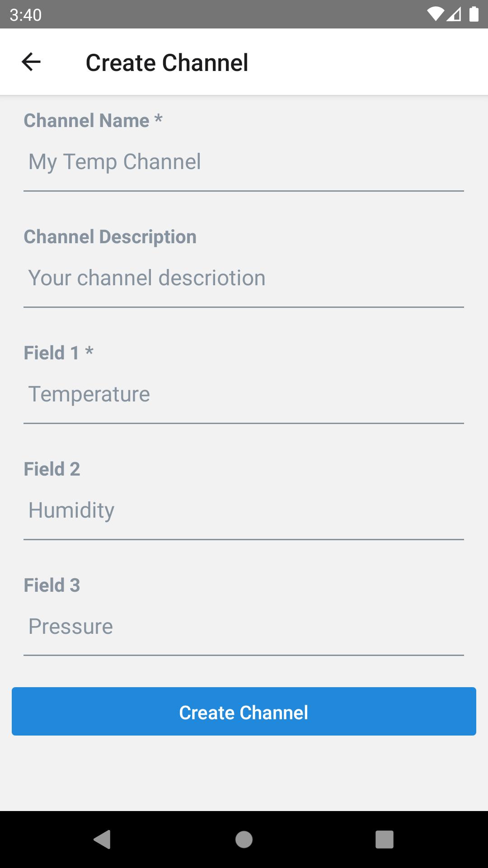Tap the cellular signal icon

tap(454, 14)
